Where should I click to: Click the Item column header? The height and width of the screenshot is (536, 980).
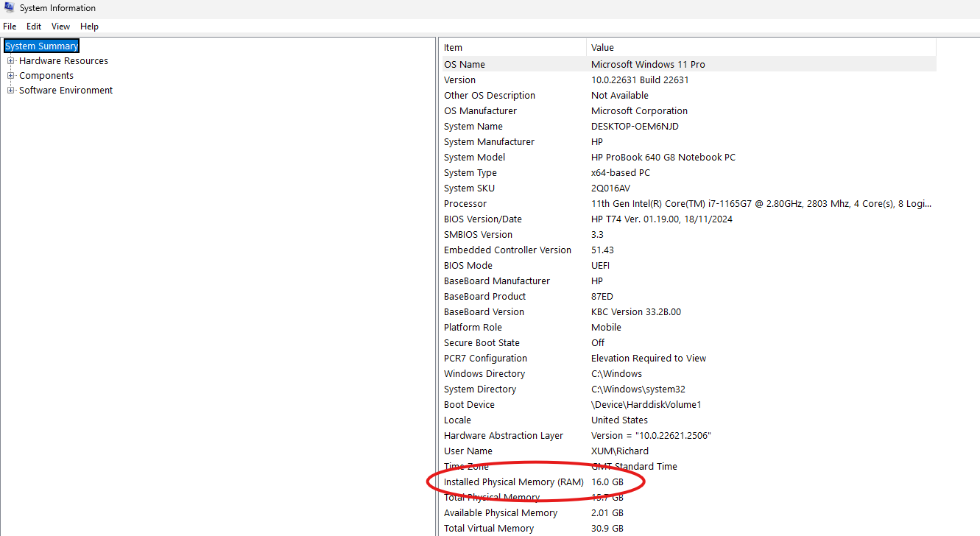[513, 48]
